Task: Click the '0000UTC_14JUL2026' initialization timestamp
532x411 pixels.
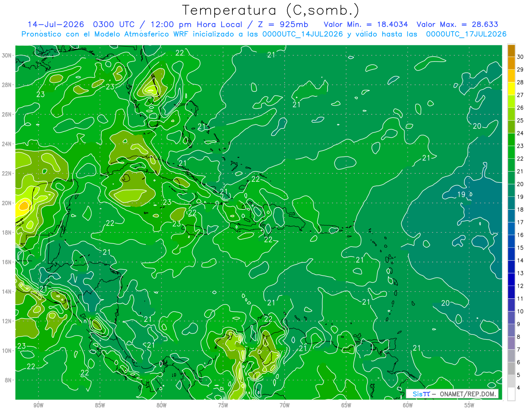Action: tap(303, 34)
